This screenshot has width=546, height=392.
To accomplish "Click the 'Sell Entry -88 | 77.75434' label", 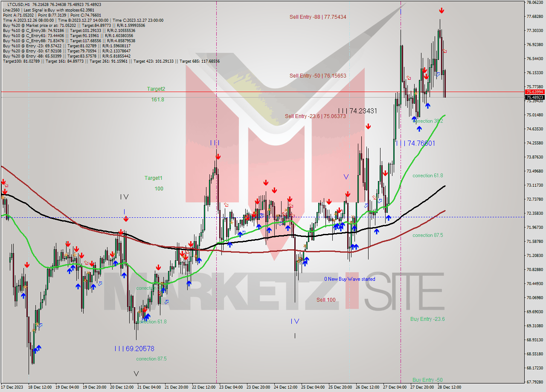I will pos(318,17).
